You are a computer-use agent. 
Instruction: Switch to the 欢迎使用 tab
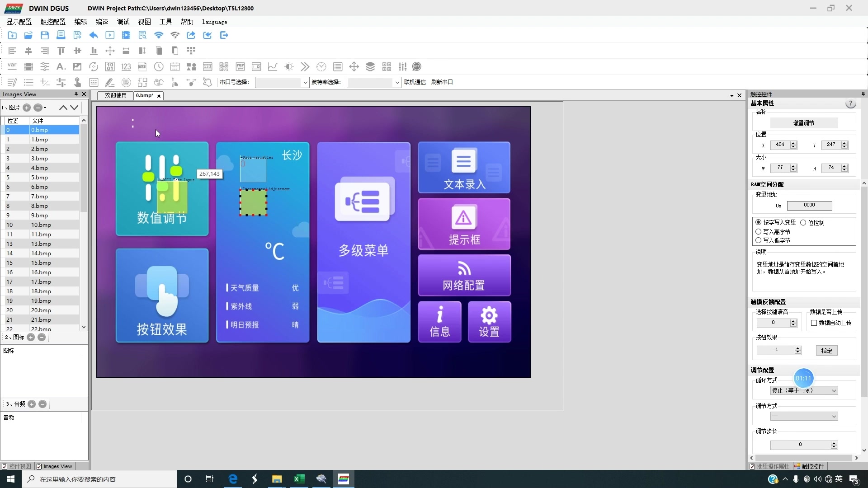116,96
